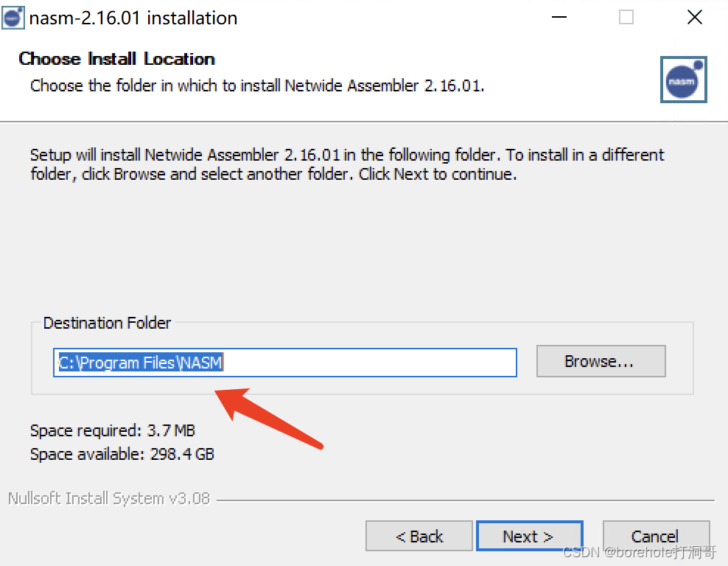Click the window title "nasm-2.16.01 installation"

(133, 18)
